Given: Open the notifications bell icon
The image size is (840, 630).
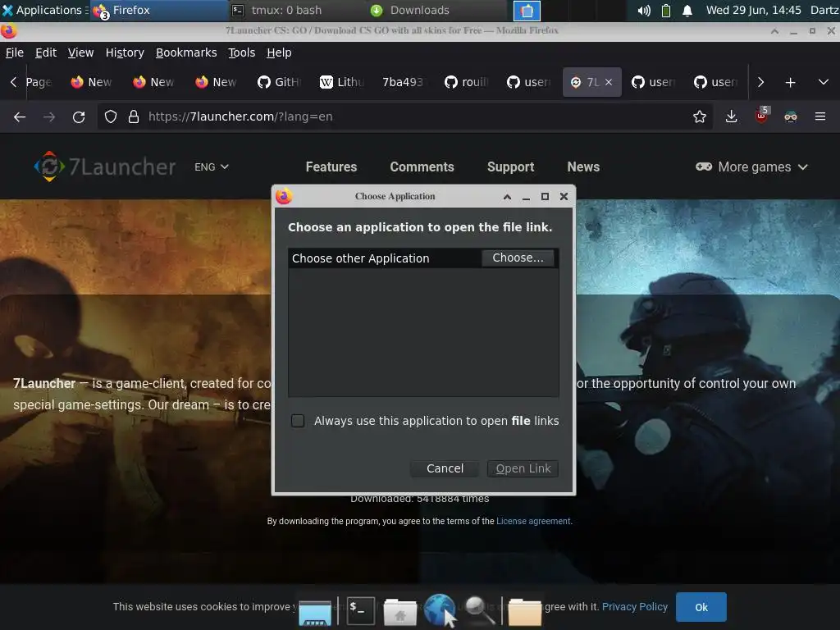Looking at the screenshot, I should click(x=687, y=10).
